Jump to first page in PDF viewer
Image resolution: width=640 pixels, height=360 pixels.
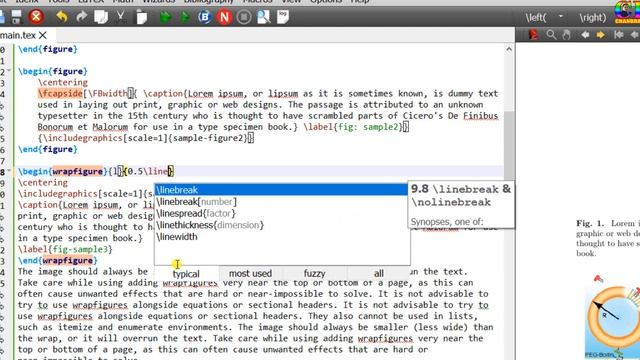tap(618, 35)
